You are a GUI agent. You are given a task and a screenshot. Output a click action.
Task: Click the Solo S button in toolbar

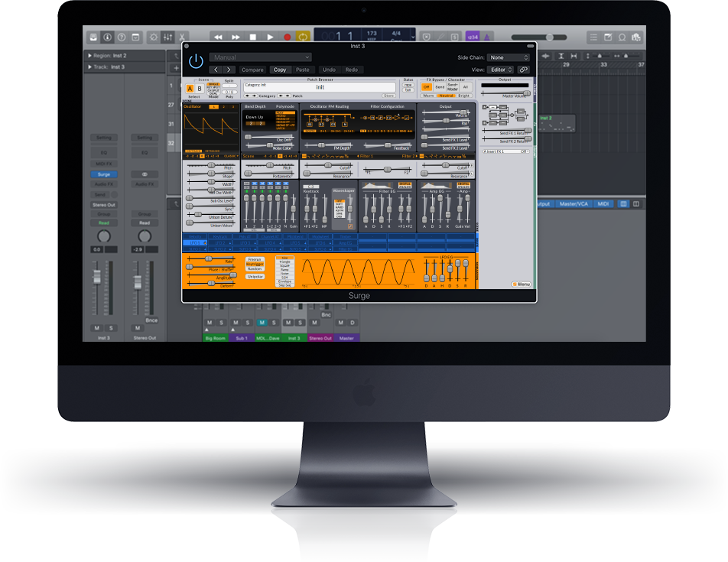(x=455, y=37)
